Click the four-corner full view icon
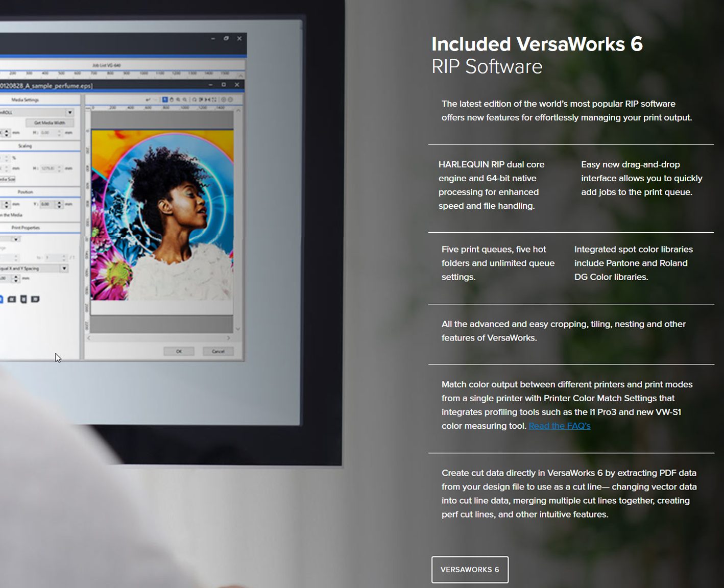Image resolution: width=724 pixels, height=588 pixels. tap(214, 100)
